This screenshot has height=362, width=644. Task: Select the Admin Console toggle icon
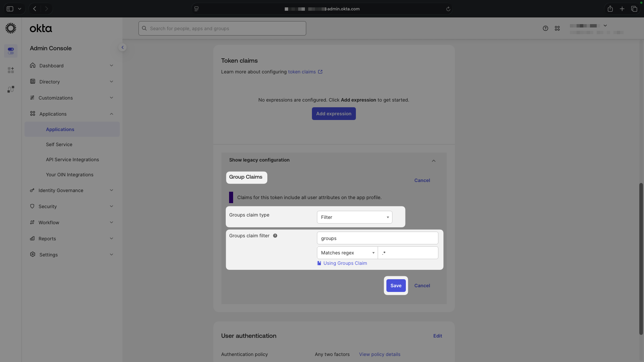coord(10,51)
